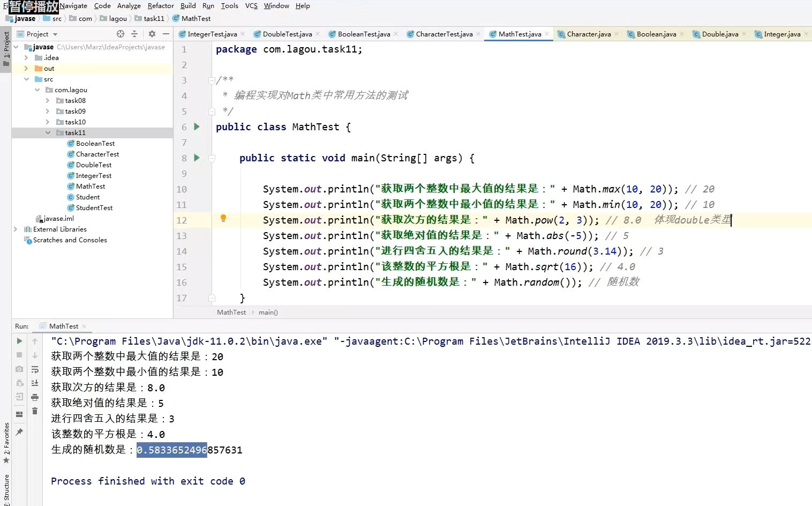Click the stop process square icon
This screenshot has height=506, width=812.
tap(19, 355)
